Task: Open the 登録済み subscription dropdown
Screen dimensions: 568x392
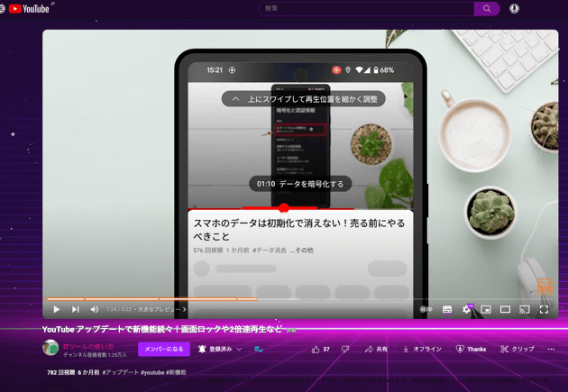Action: pyautogui.click(x=220, y=349)
